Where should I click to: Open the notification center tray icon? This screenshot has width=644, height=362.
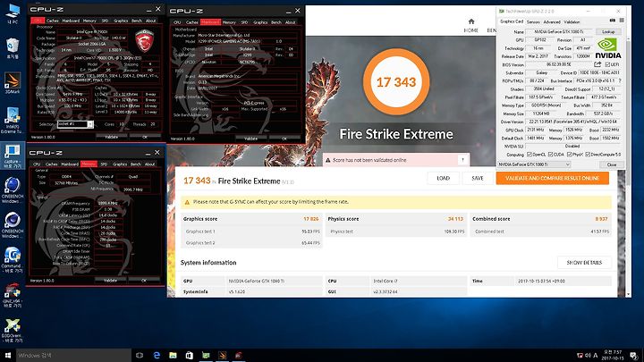(634, 356)
